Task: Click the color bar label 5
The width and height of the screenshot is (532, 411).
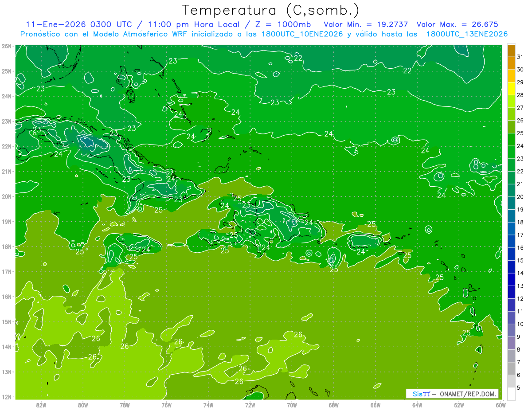Action: tap(518, 388)
